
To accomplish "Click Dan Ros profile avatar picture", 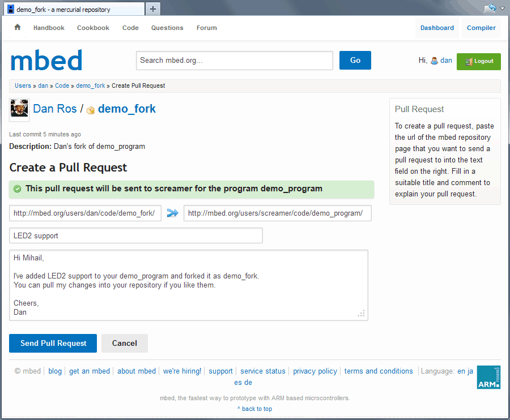I will (19, 109).
